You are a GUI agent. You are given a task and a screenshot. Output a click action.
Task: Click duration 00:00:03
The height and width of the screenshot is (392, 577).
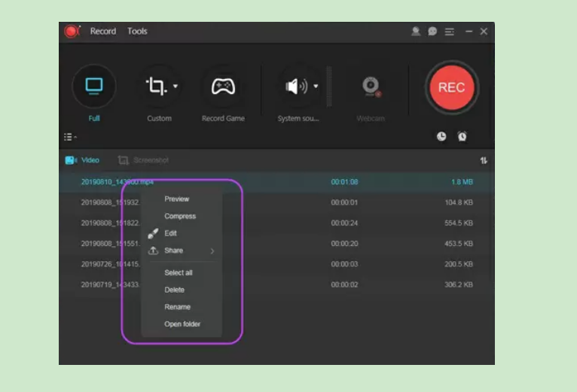[x=344, y=264]
